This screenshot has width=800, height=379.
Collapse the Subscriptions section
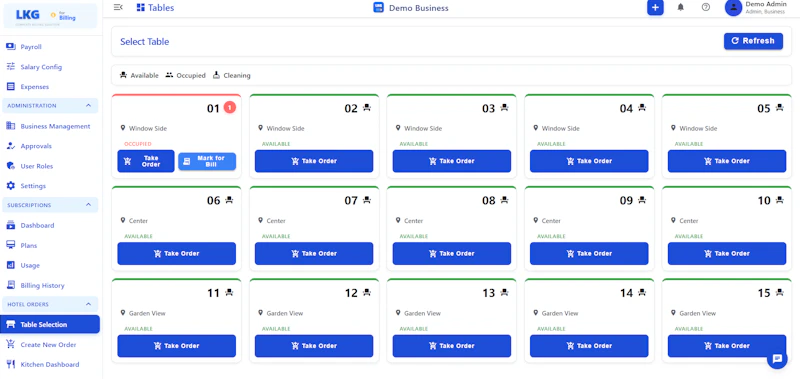(88, 205)
